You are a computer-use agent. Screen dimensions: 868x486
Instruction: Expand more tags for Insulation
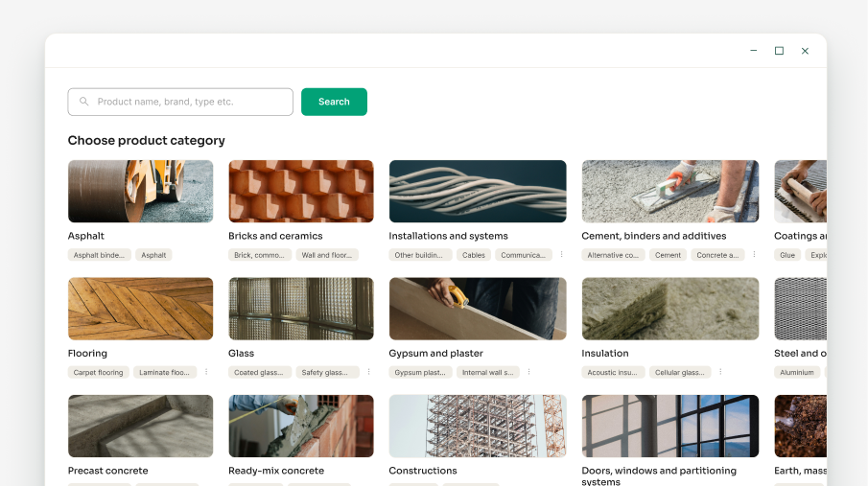click(720, 372)
